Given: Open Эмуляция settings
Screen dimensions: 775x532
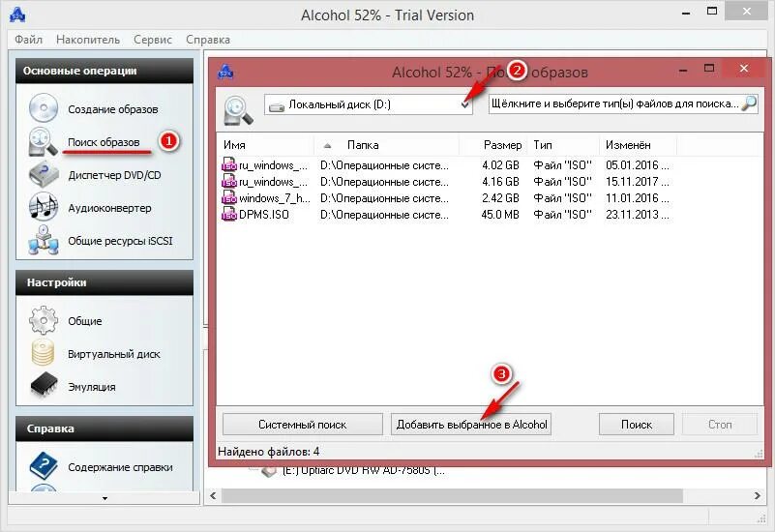Looking at the screenshot, I should click(92, 387).
